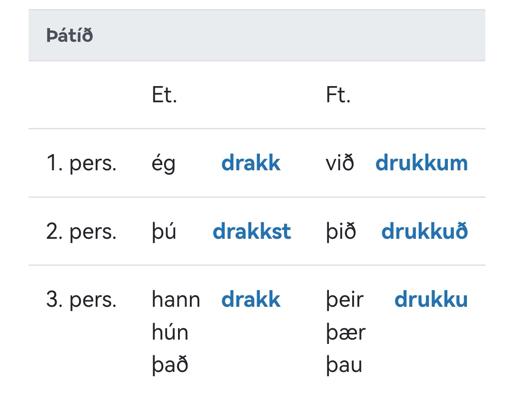Click the 'drakk' link beside 'ég'
Screen dimensions: 514x420
tap(251, 163)
